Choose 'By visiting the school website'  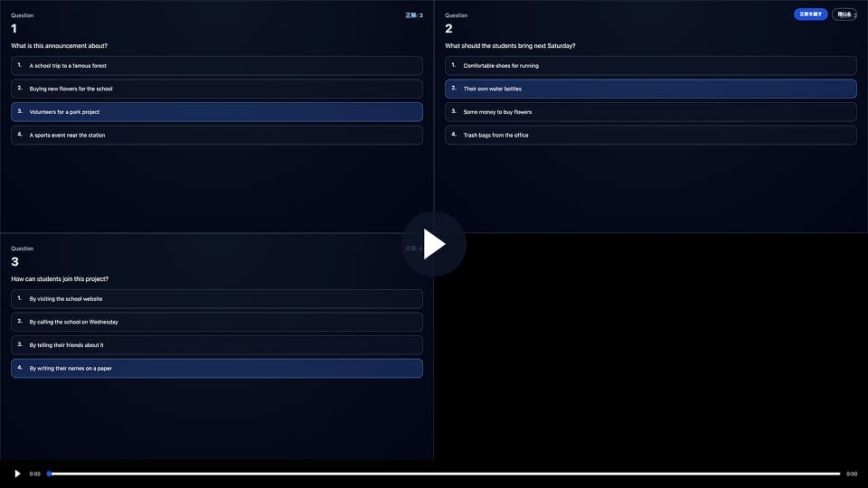pos(216,299)
